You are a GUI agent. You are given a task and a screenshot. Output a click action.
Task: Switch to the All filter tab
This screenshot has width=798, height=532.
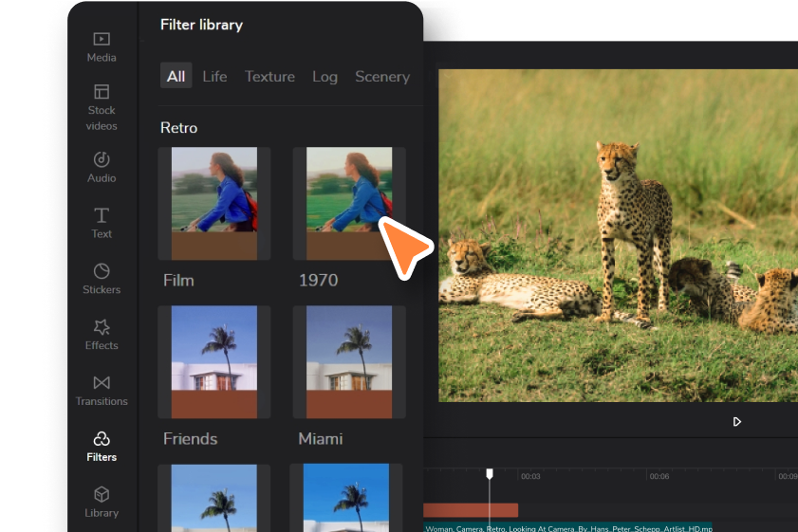(x=176, y=76)
